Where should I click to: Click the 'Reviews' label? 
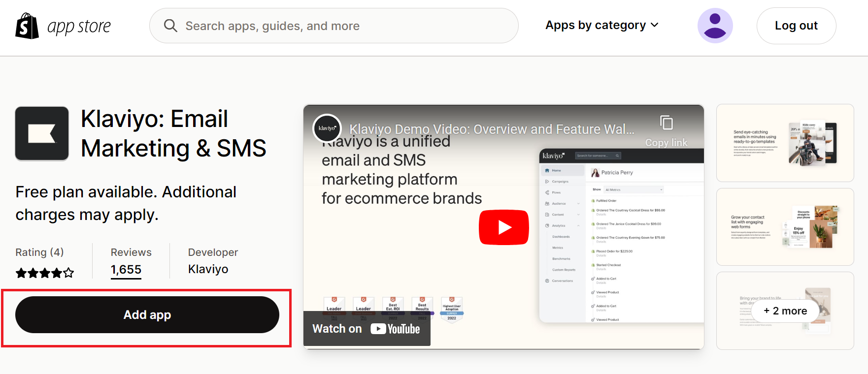tap(131, 252)
